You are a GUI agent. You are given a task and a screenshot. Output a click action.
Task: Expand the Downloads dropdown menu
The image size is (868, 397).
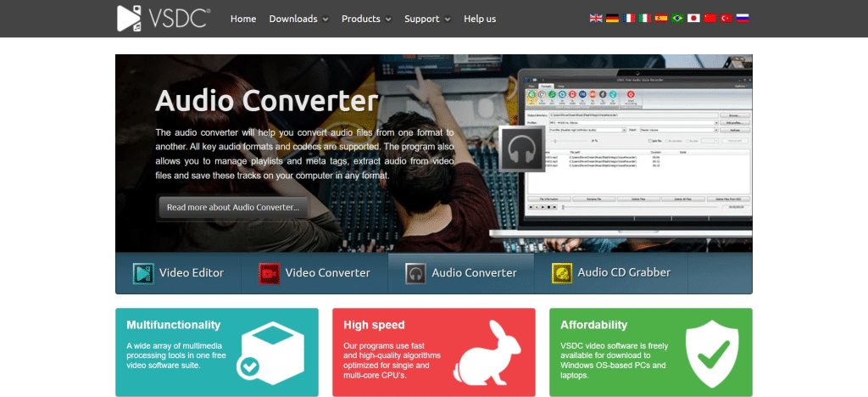pos(298,19)
